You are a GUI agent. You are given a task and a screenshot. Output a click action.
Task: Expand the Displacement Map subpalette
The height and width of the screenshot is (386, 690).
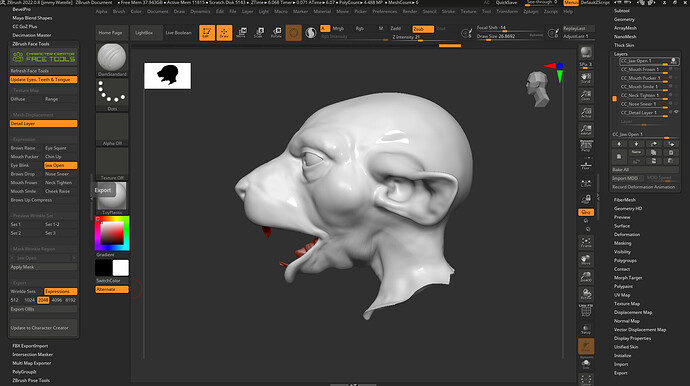coord(633,312)
